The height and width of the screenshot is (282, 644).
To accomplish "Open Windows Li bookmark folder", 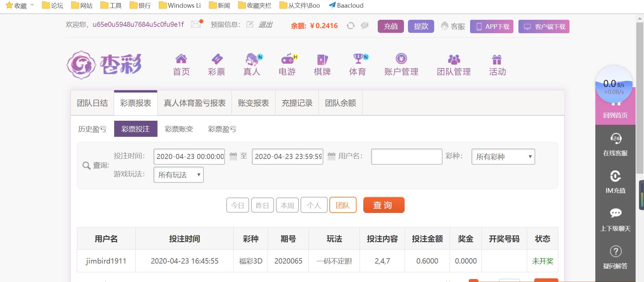I will (x=180, y=5).
